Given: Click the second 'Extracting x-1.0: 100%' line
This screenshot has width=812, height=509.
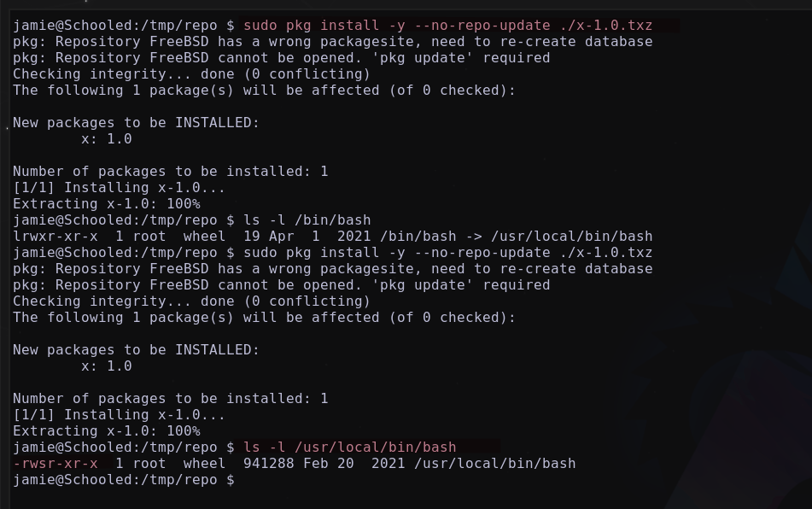Looking at the screenshot, I should (x=107, y=431).
